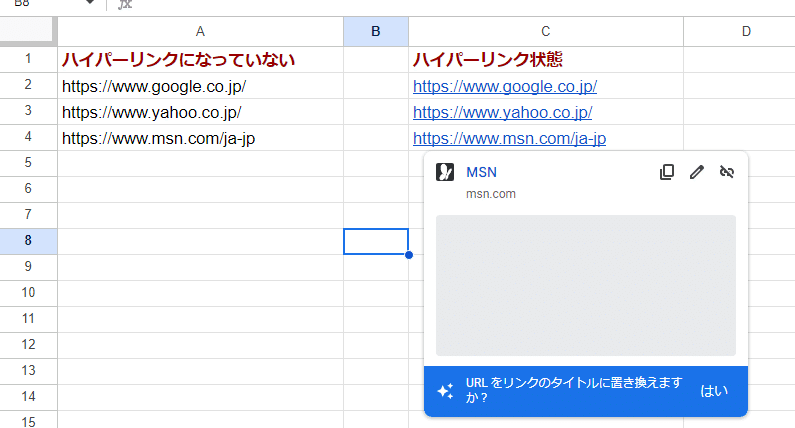Image resolution: width=795 pixels, height=428 pixels.
Task: Click the sparkle icon in blue banner
Action: tap(445, 390)
